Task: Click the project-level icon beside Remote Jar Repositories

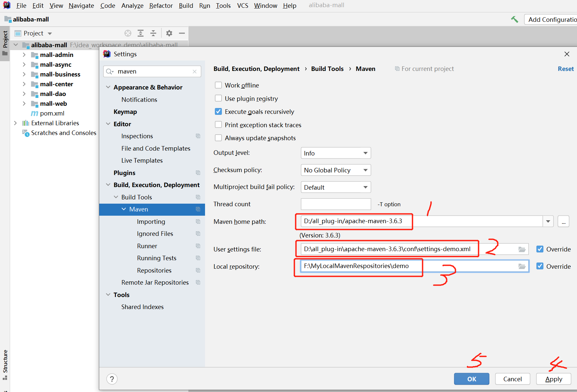Action: (x=198, y=282)
